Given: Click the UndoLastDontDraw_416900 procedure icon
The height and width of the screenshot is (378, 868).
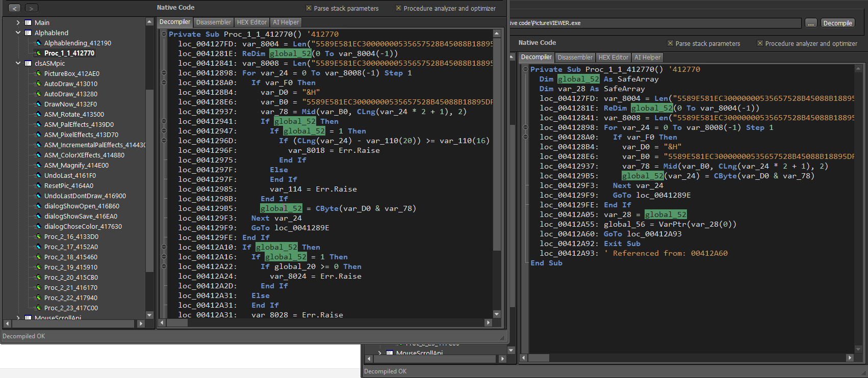Looking at the screenshot, I should (38, 196).
